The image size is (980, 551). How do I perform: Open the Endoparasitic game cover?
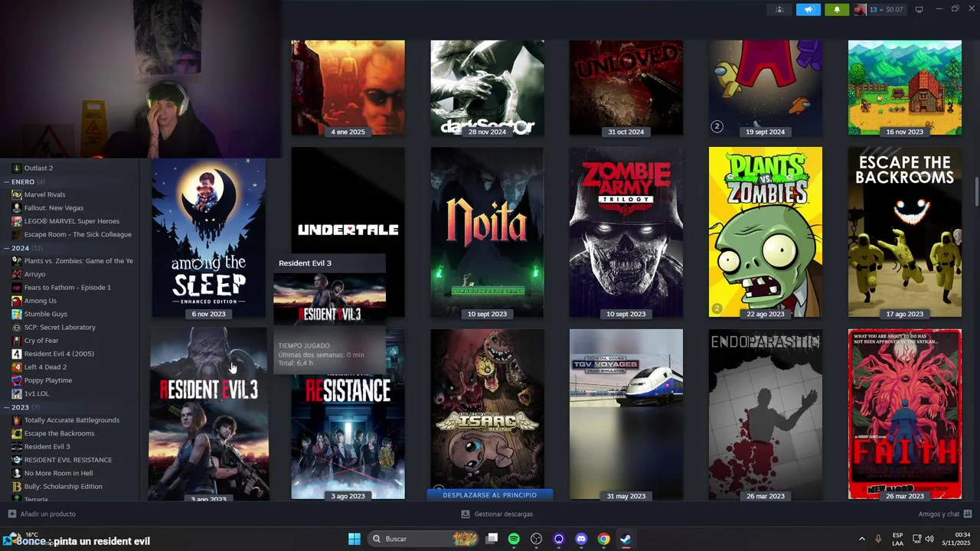click(766, 414)
